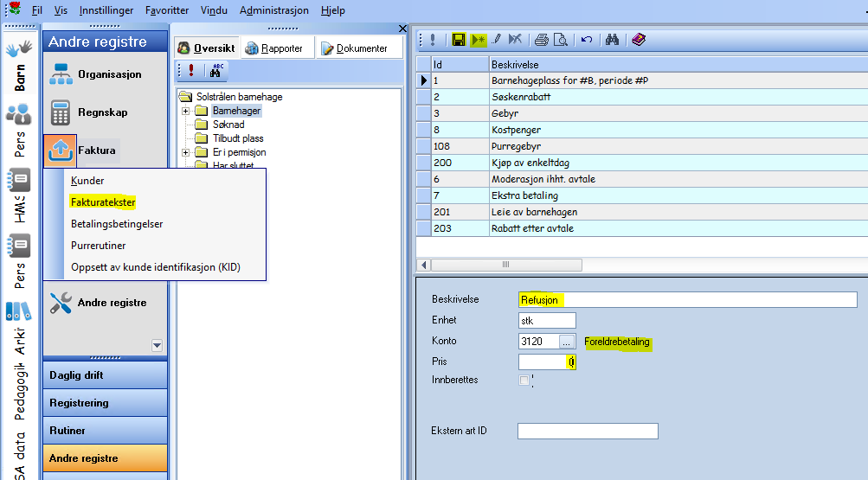868x480 pixels.
Task: Click the exclamation mark icon in the right toolbar
Action: [433, 40]
